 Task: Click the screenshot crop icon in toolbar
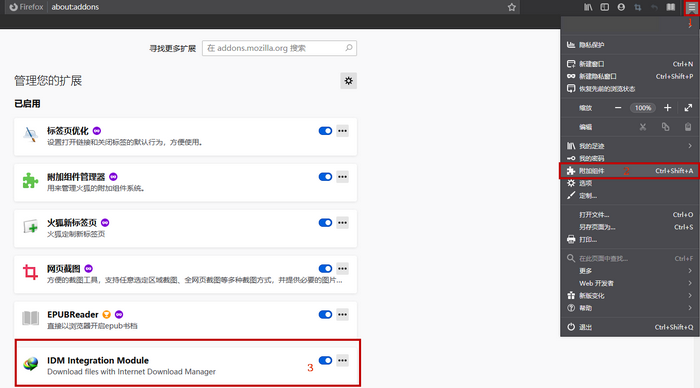(x=638, y=7)
